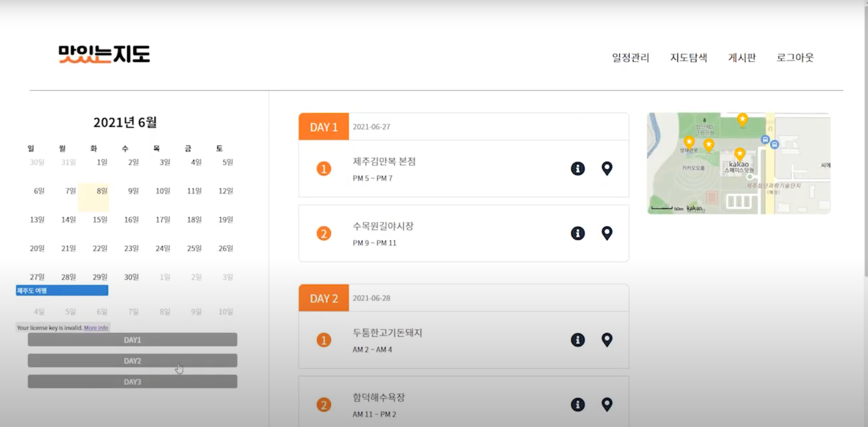Click the kakao map thumbnail
Screen dimensions: 868x427
(739, 163)
